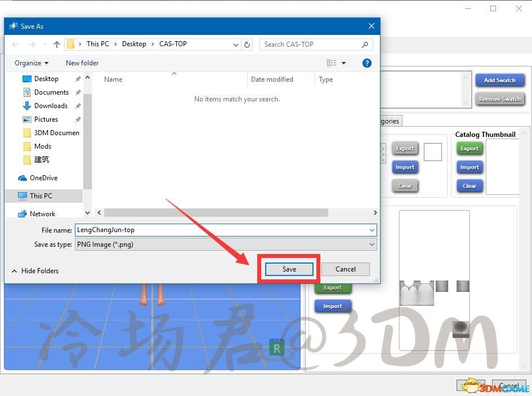Image resolution: width=532 pixels, height=396 pixels.
Task: Collapse with Hide Folders
Action: (35, 271)
